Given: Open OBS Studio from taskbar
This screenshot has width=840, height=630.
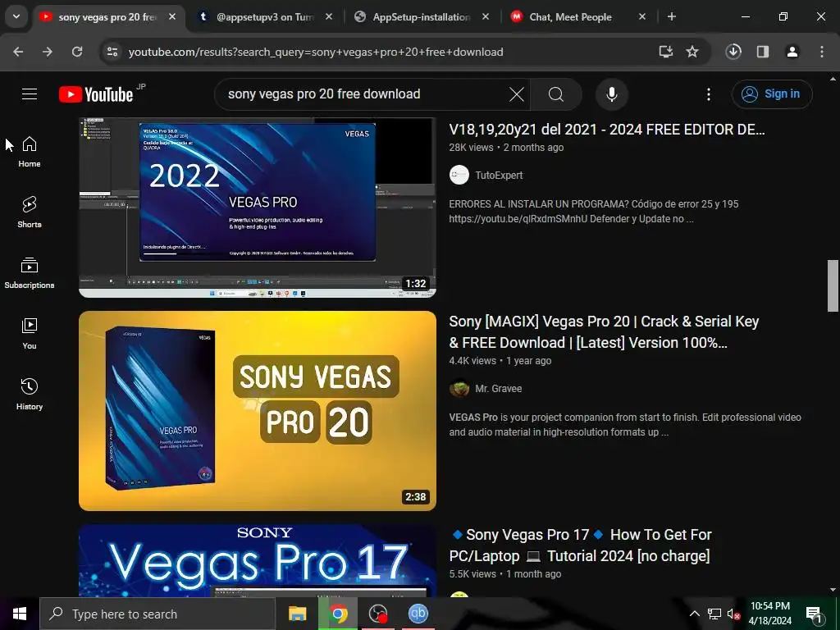Looking at the screenshot, I should tap(378, 614).
